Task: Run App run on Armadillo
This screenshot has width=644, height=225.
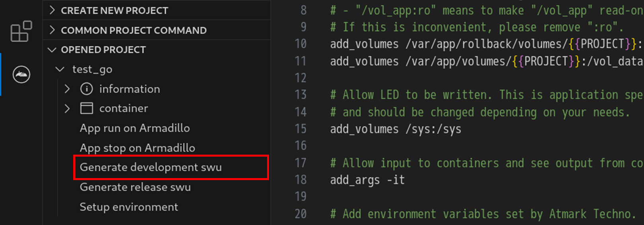Action: pyautogui.click(x=135, y=128)
